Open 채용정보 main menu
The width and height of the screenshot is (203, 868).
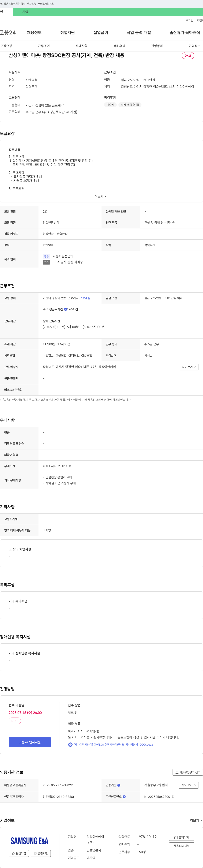(34, 33)
